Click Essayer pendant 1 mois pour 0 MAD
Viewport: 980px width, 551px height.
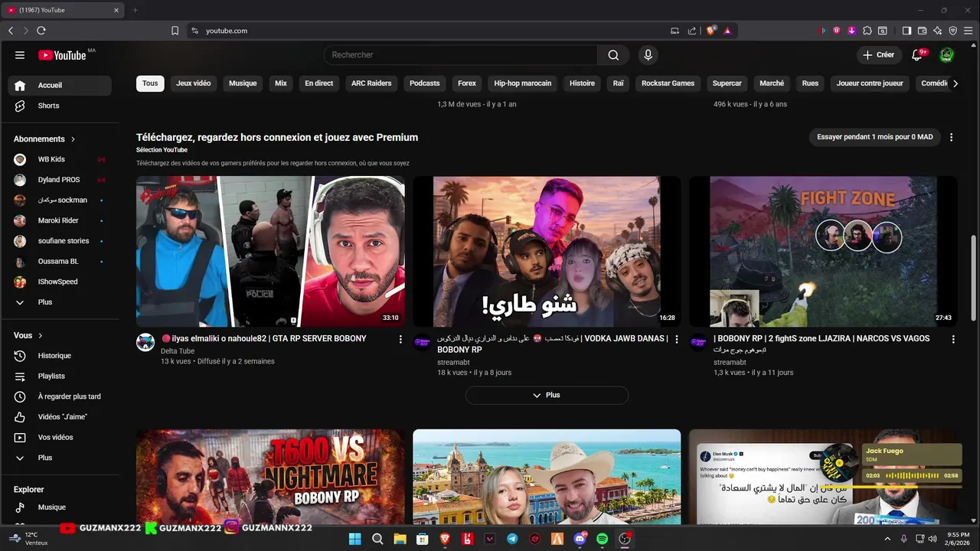coord(875,137)
